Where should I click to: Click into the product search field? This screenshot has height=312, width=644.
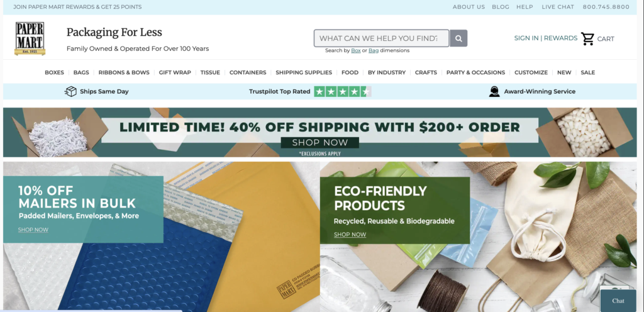(x=382, y=38)
